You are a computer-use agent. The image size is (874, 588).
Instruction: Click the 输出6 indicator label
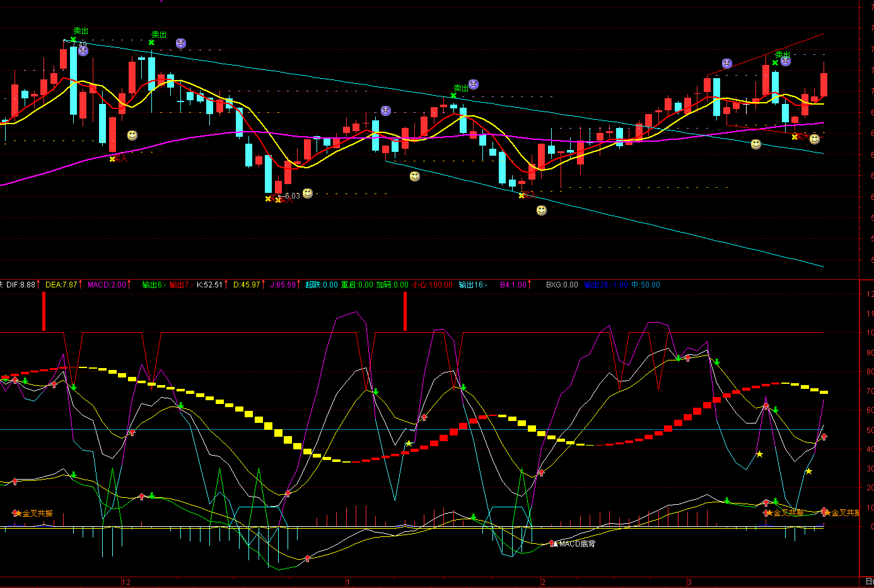(x=154, y=285)
